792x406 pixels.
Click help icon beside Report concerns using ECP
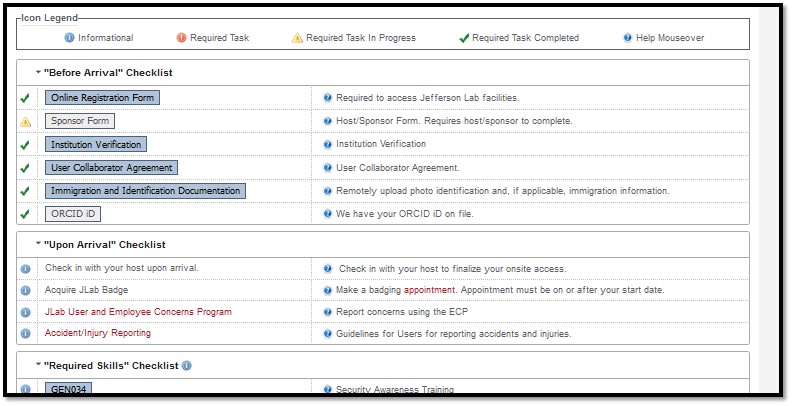pyautogui.click(x=328, y=312)
